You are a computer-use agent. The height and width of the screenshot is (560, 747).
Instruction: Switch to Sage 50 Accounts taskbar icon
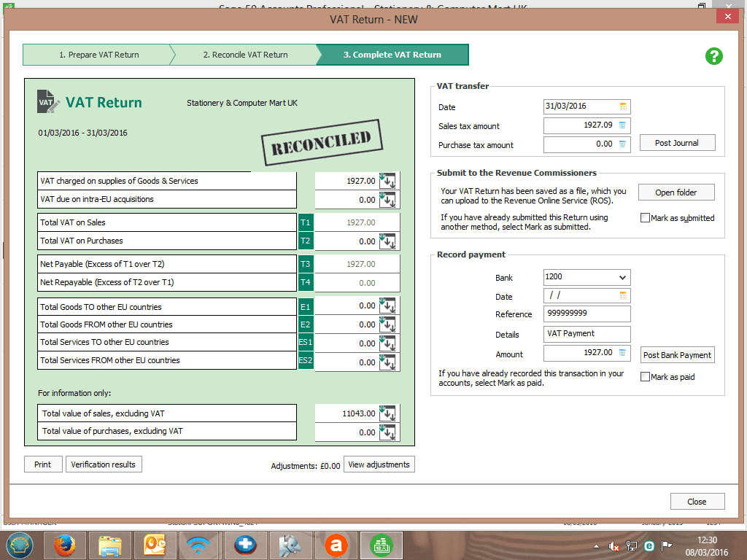click(x=381, y=545)
